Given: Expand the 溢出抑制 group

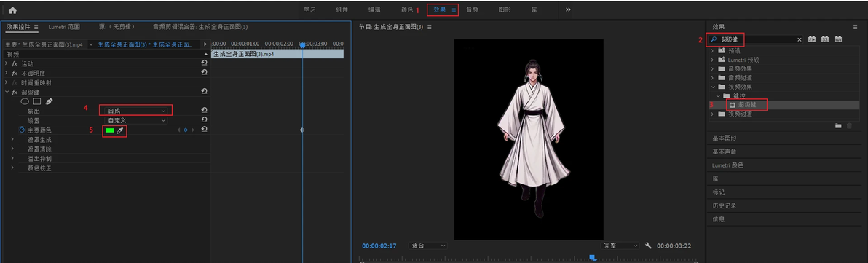Looking at the screenshot, I should 12,158.
